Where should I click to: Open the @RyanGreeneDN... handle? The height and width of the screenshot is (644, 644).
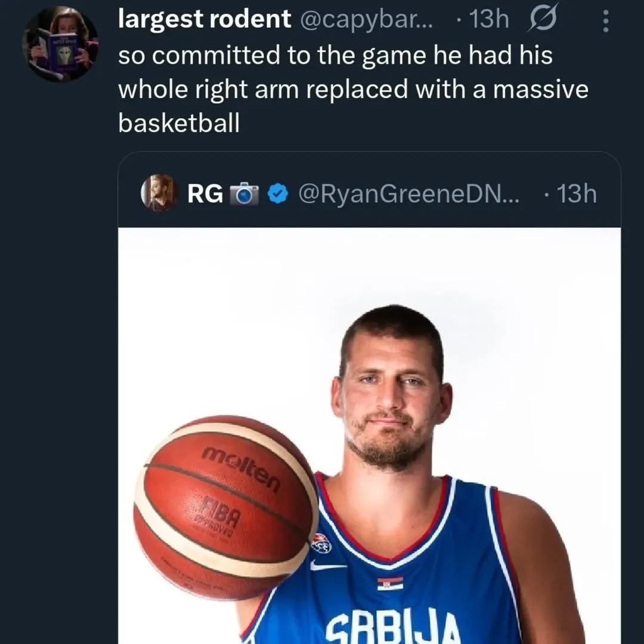coord(408,194)
